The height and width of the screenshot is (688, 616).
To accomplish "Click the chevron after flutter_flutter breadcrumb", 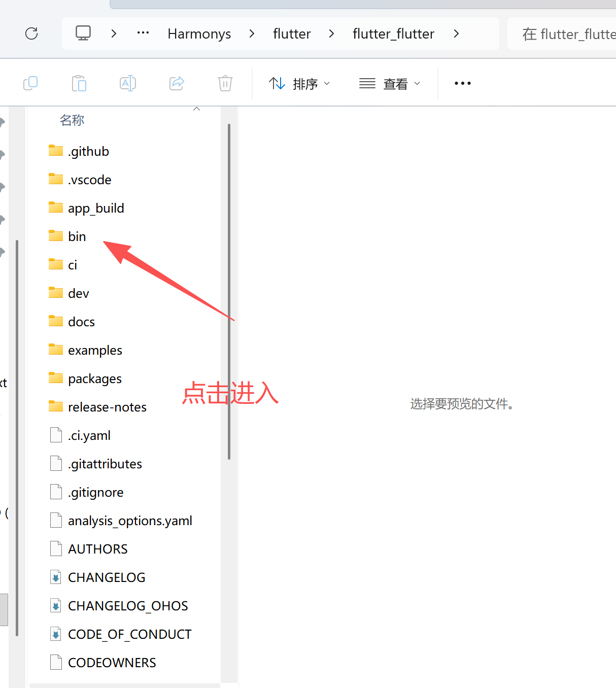I will point(456,33).
